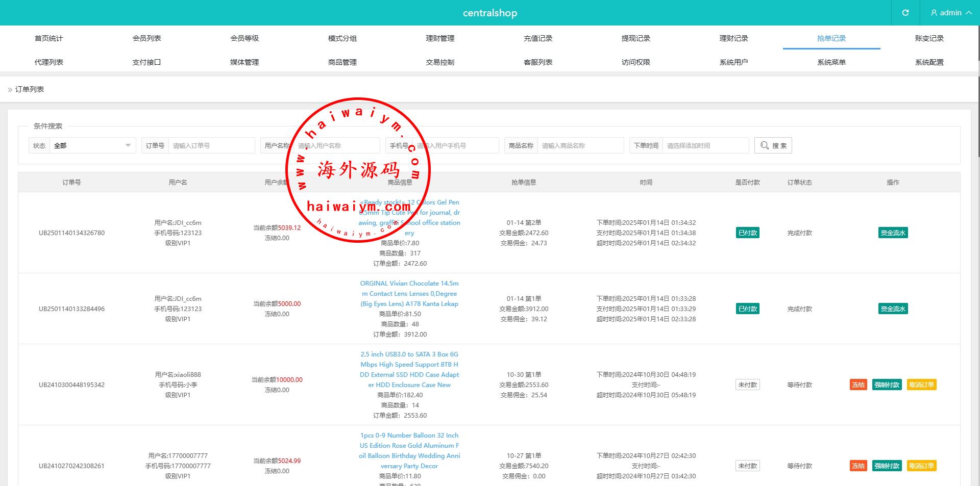
Task: Click 资金流水 for order UB2501140133284496
Action: tap(893, 309)
